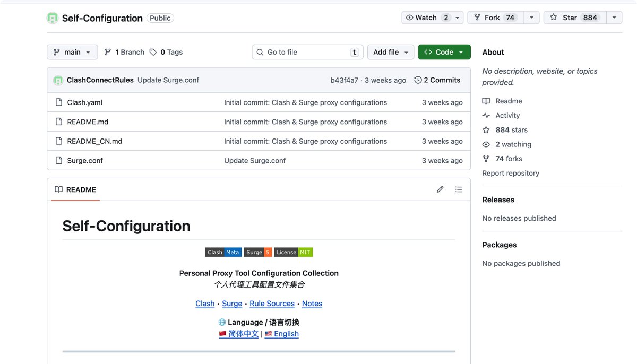
Task: Click the file icon next to Surge.conf
Action: [59, 160]
